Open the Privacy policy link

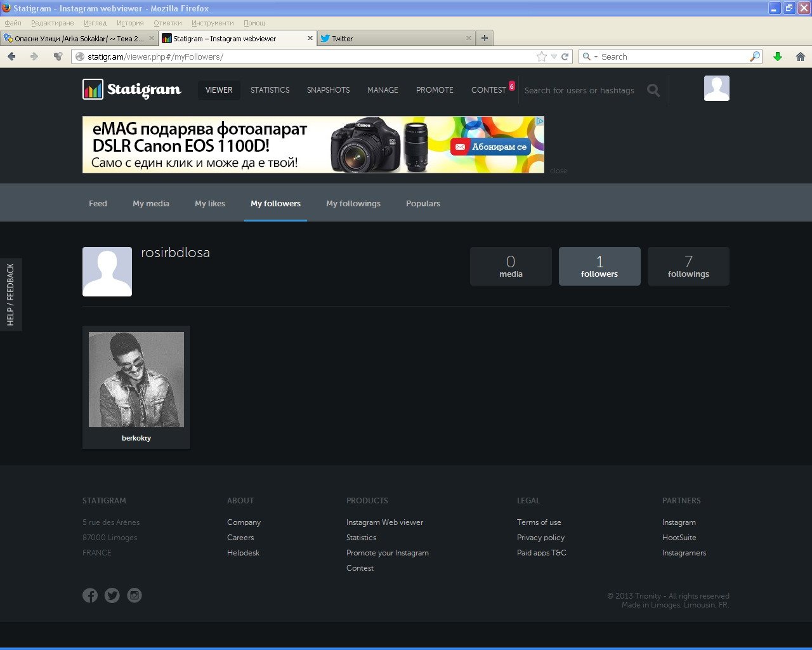click(540, 538)
